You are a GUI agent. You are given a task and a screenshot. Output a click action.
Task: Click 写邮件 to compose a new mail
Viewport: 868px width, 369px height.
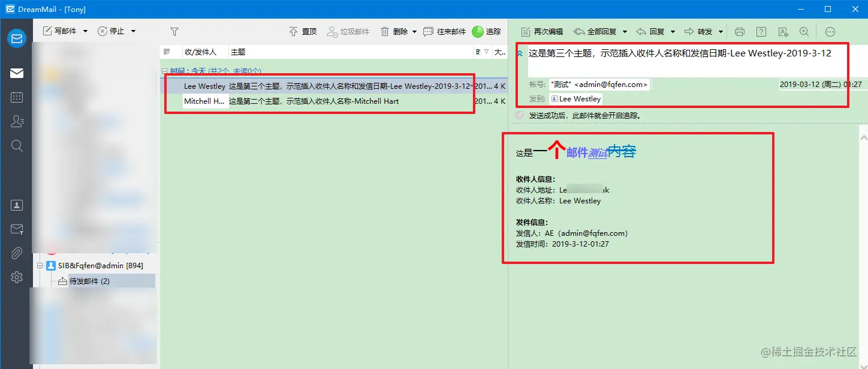61,31
